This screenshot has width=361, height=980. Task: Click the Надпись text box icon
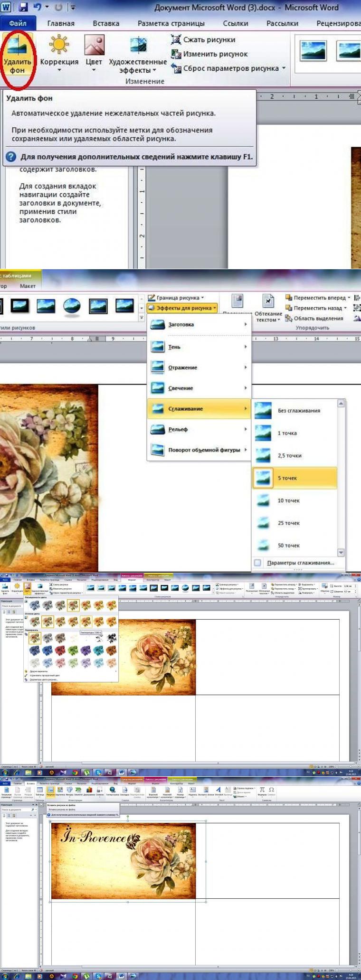tap(192, 792)
